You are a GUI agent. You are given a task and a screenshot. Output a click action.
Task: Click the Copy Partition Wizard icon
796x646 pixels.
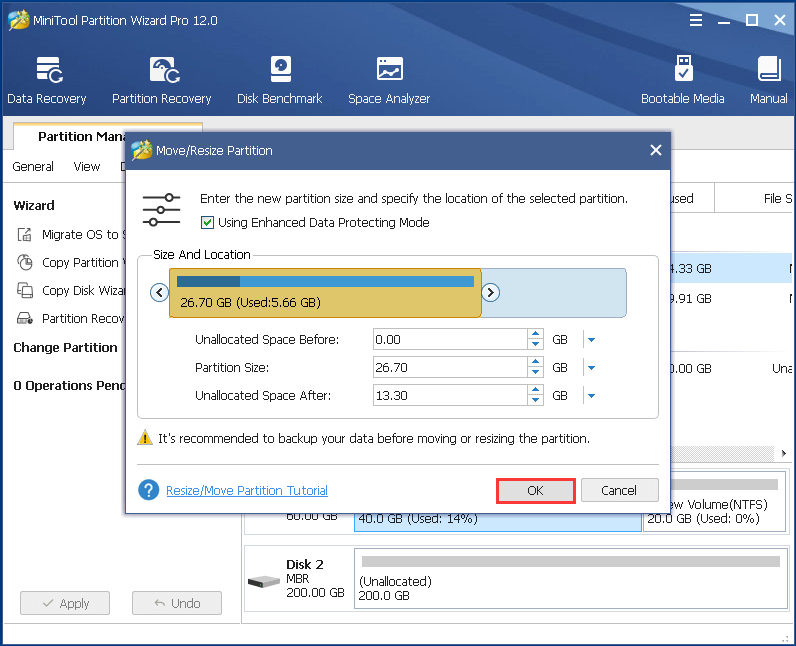(24, 262)
